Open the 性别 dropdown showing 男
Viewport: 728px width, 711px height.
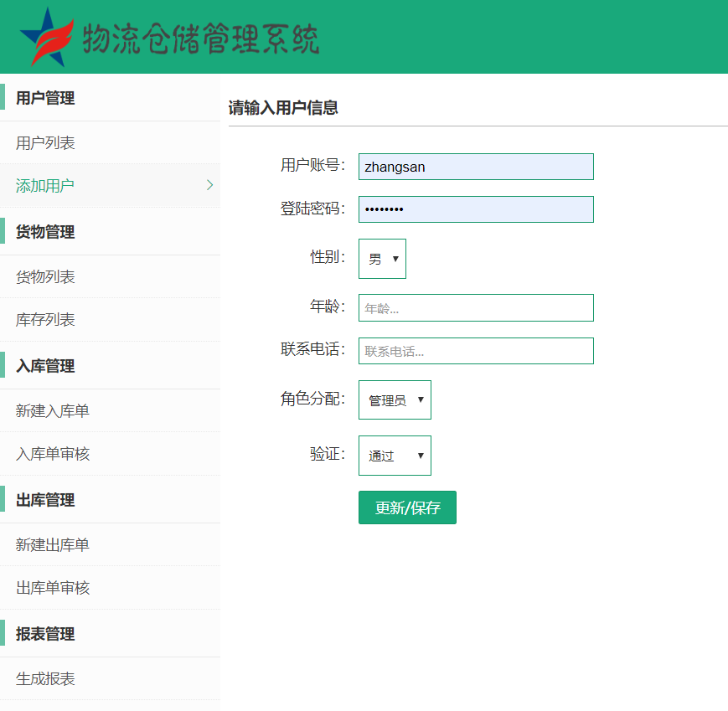382,259
